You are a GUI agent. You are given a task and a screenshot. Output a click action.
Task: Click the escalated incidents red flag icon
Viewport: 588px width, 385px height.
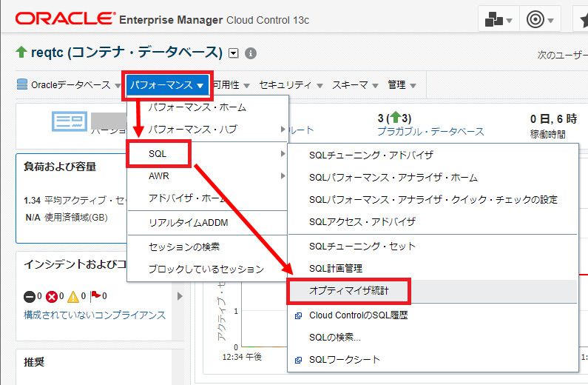coord(95,296)
